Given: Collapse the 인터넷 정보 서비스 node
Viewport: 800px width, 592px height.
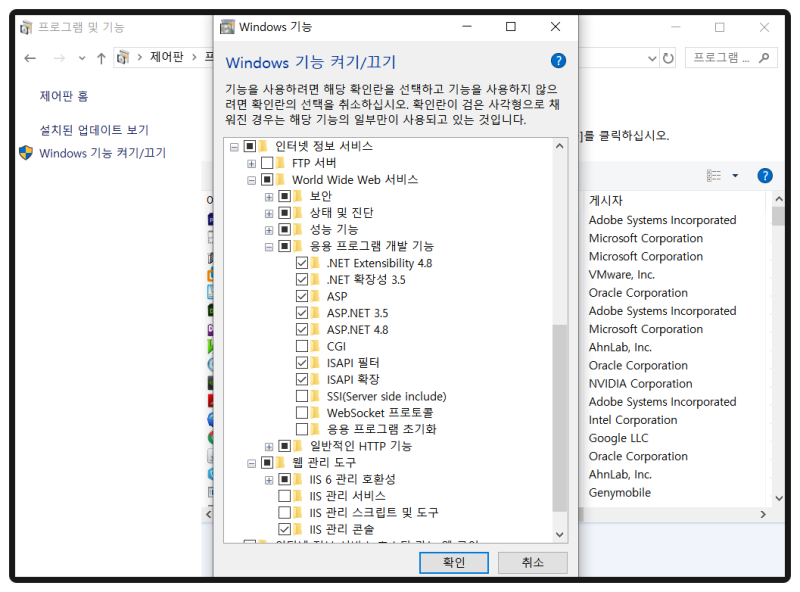Looking at the screenshot, I should coord(234,147).
